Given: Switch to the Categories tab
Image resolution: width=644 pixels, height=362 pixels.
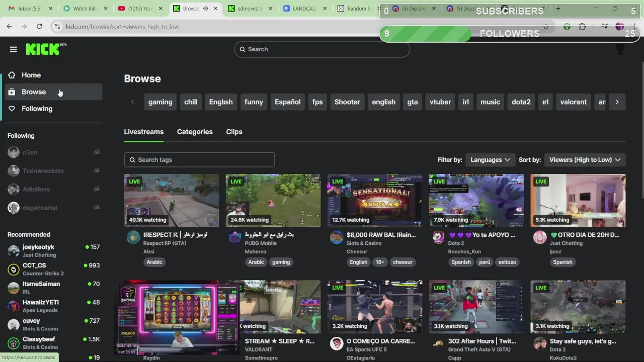Looking at the screenshot, I should [195, 132].
